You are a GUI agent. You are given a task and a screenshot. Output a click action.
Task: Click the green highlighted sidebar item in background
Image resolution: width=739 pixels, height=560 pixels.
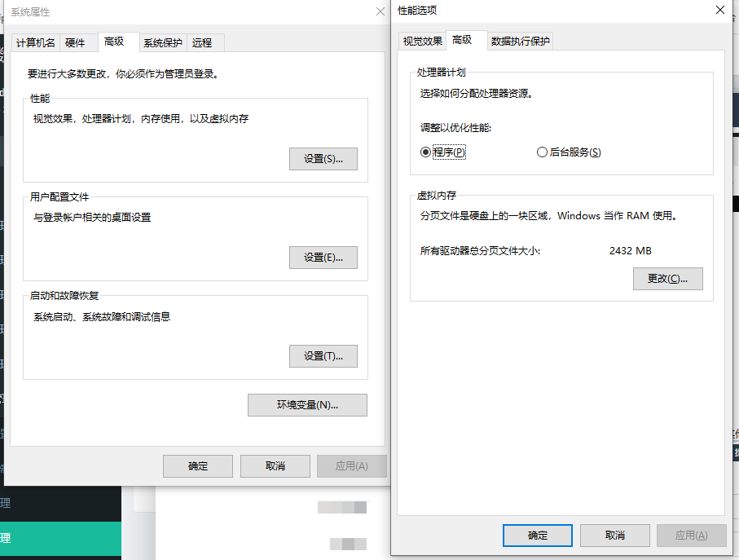(60, 538)
